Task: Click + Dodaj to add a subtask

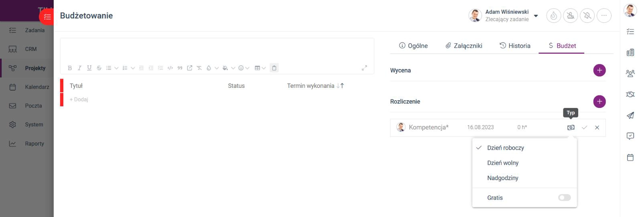Action: 79,99
